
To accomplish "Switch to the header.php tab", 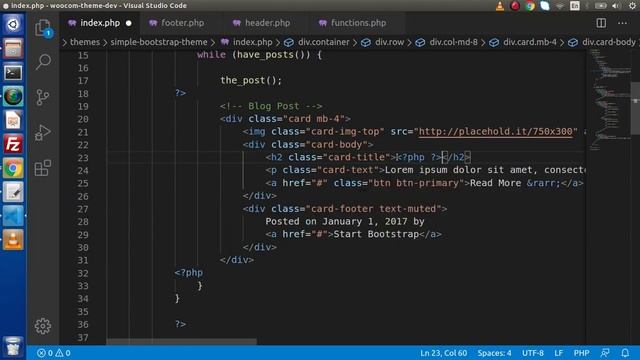I will [x=267, y=23].
